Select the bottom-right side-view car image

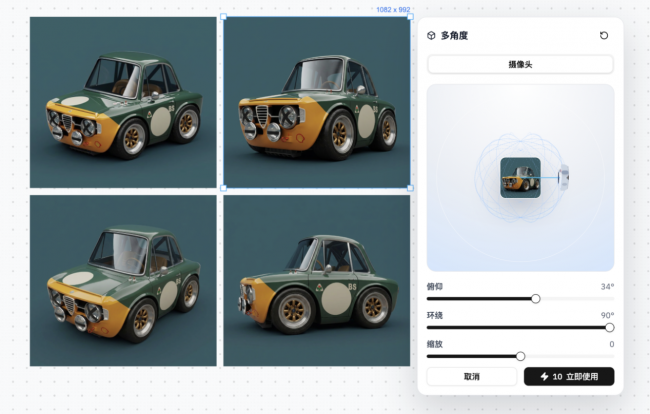coord(317,281)
